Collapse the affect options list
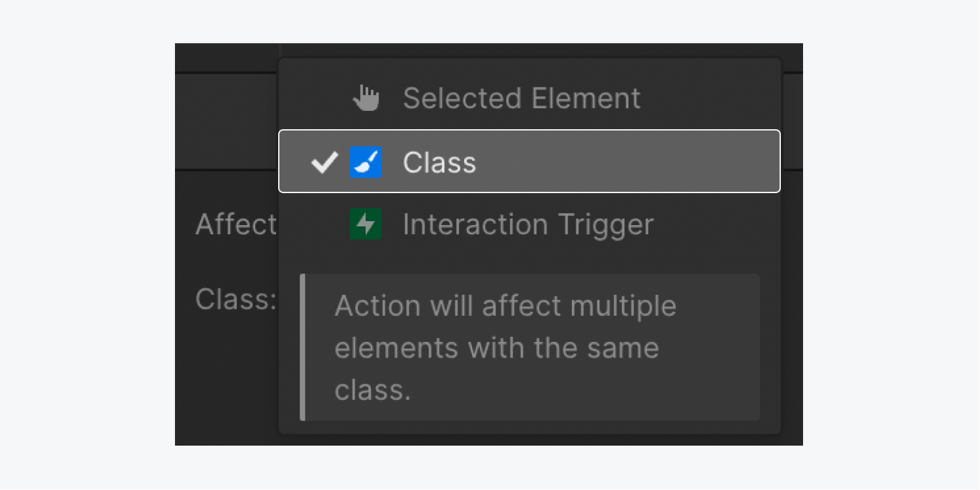 coord(235,224)
